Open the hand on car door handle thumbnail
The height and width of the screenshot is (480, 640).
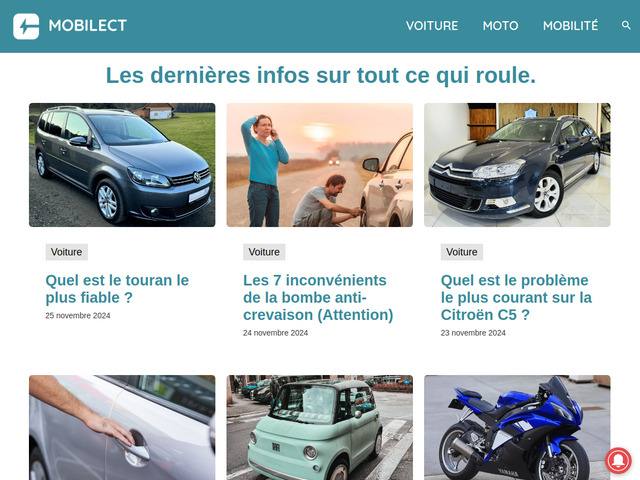122,428
